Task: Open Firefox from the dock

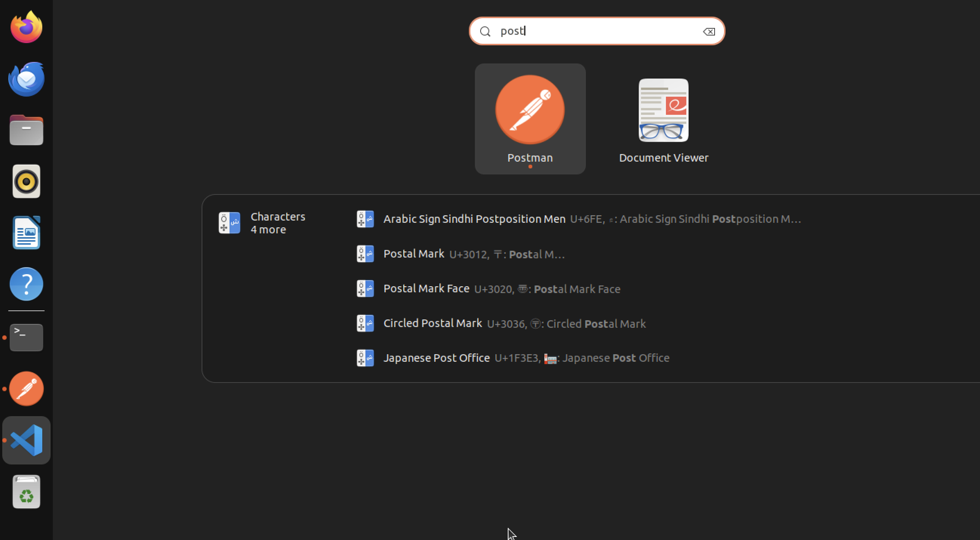Action: point(26,27)
